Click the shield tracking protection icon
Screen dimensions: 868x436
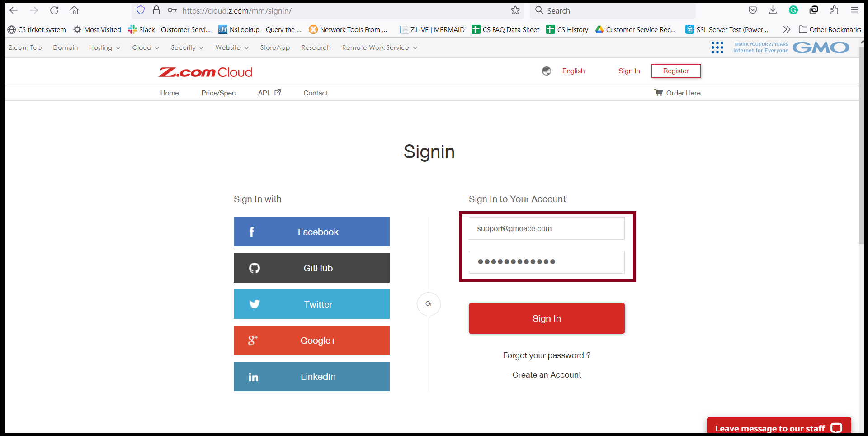pos(141,10)
